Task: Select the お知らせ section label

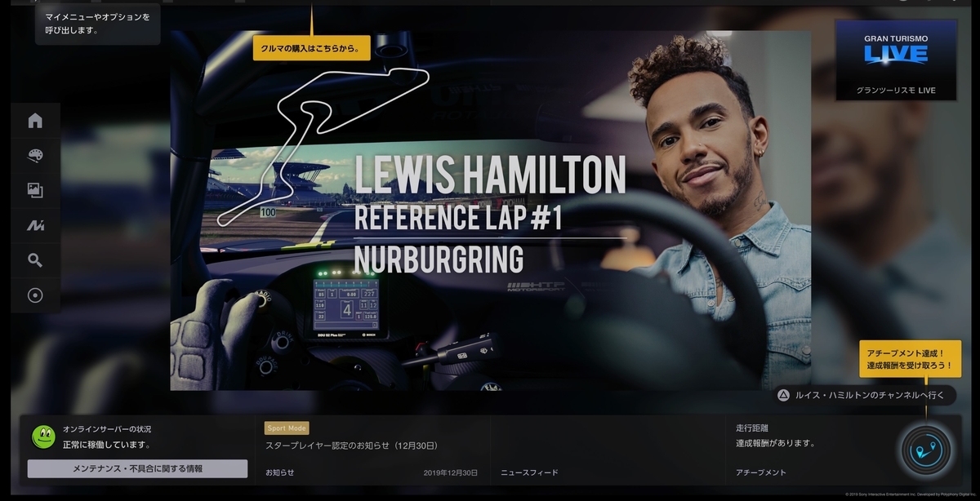Action: (279, 472)
